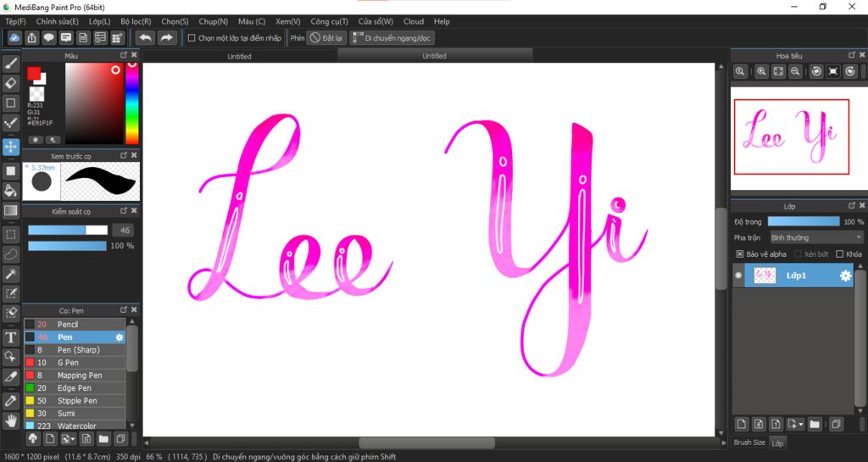Adjust the Độ trong opacity slider

pyautogui.click(x=804, y=221)
